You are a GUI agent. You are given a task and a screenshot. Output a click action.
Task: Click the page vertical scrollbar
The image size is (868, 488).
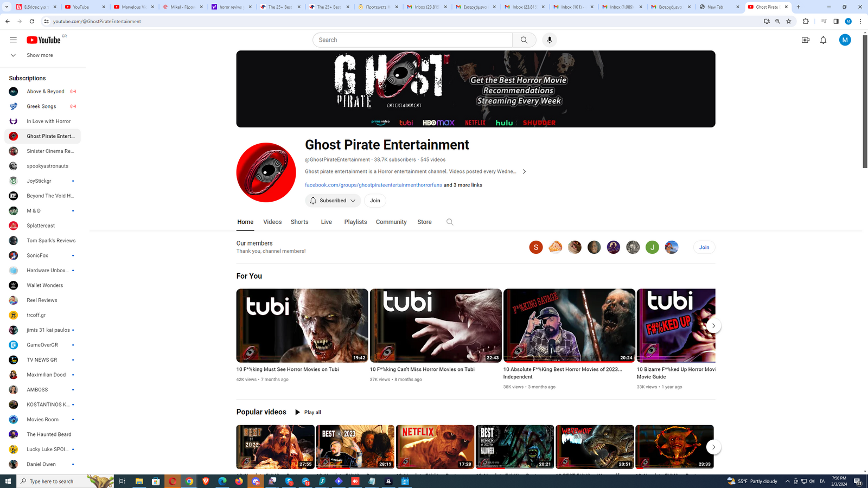(865, 102)
